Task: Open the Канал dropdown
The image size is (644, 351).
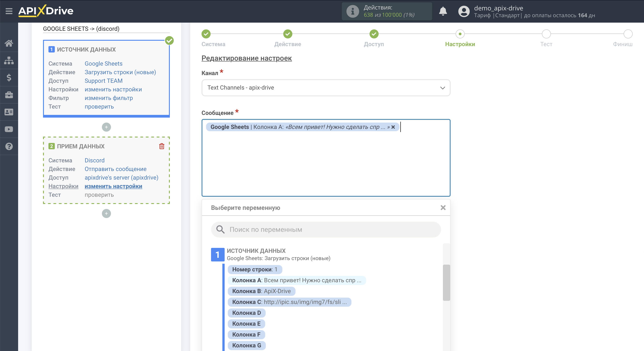Action: coord(326,88)
